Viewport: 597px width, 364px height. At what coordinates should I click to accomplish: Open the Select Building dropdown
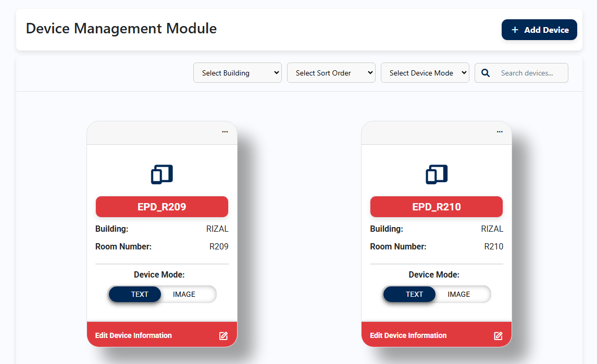238,73
